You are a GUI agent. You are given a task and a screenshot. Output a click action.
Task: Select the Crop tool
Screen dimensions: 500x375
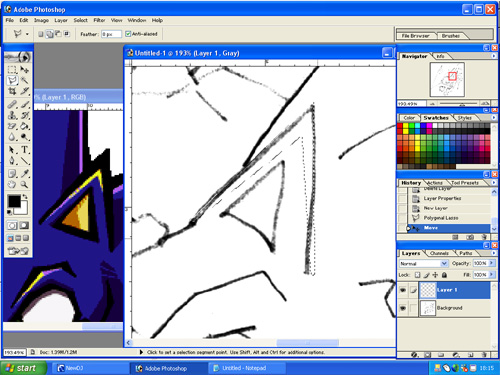12,91
